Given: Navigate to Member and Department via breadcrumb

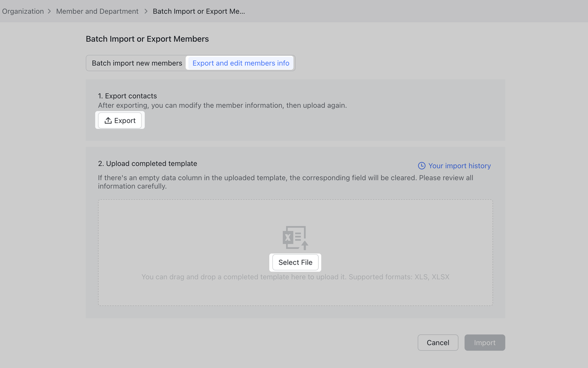Looking at the screenshot, I should click(x=97, y=11).
